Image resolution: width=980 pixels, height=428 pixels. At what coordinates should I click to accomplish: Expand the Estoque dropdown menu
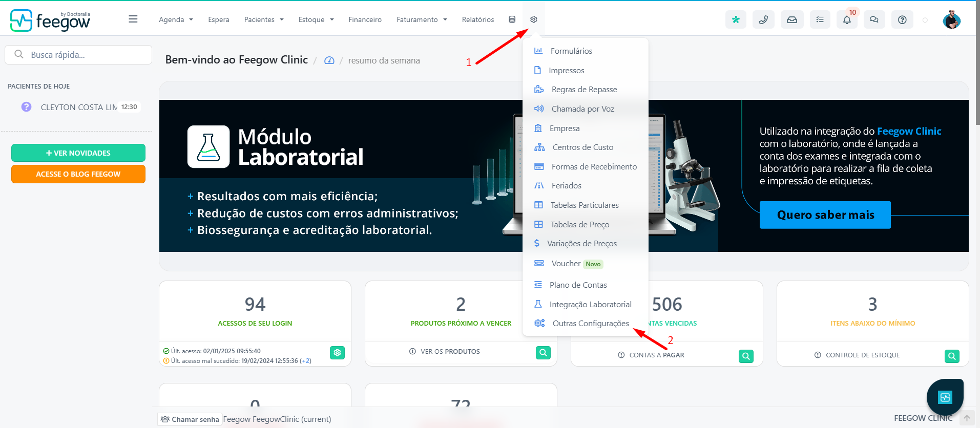point(316,19)
